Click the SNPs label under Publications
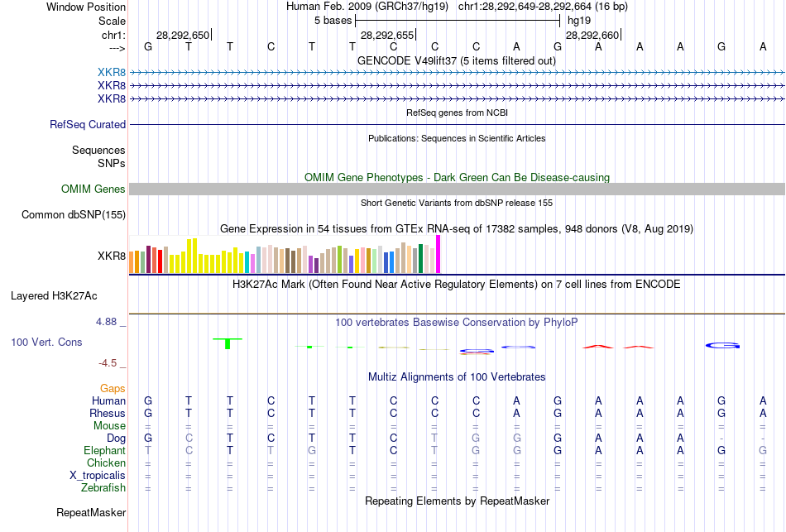Viewport: 786px width, 532px height. coord(112,164)
